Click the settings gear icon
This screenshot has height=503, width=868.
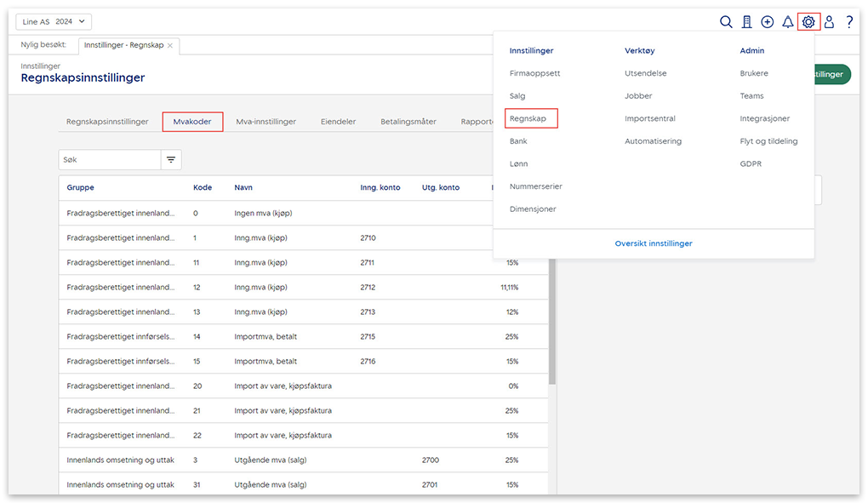click(x=808, y=22)
